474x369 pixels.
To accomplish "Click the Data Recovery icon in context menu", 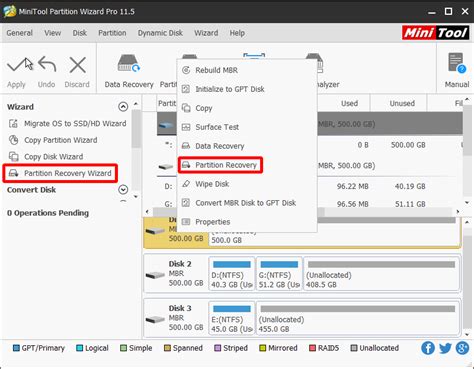I will coord(186,146).
